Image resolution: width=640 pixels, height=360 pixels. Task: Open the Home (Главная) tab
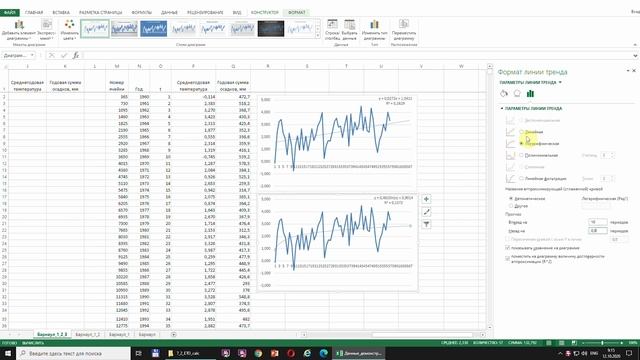click(x=34, y=13)
